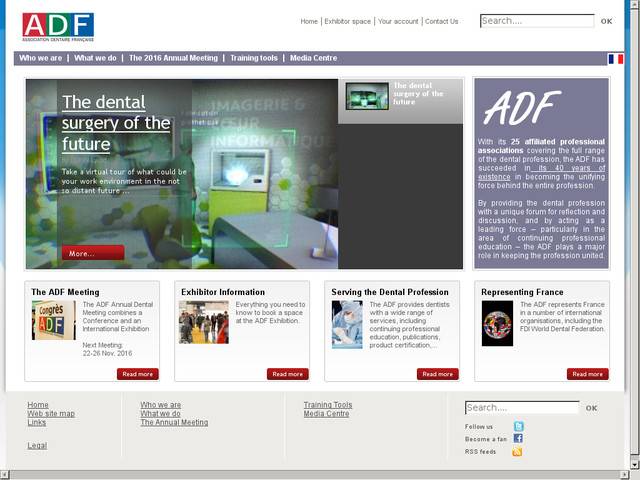Screen dimensions: 640x480
Task: Click Serving the Dental Profession title
Action: click(x=390, y=292)
